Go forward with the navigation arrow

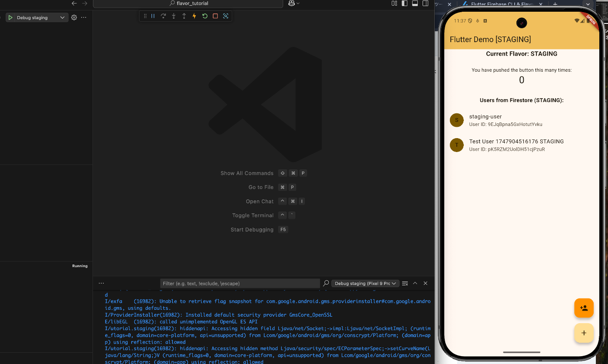click(85, 3)
